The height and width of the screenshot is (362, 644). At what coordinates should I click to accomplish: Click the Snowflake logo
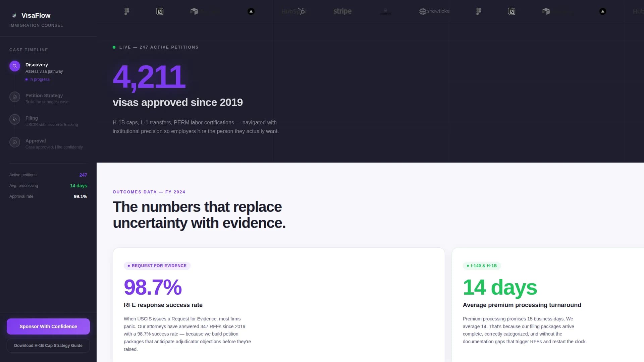point(434,11)
